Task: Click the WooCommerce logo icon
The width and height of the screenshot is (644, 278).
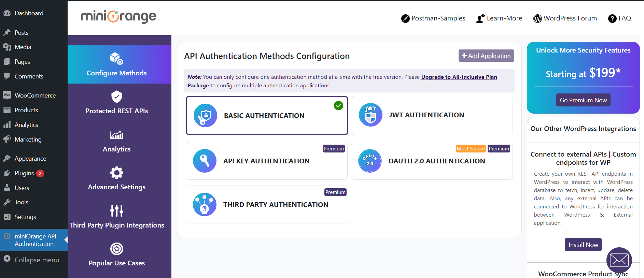Action: (x=7, y=95)
